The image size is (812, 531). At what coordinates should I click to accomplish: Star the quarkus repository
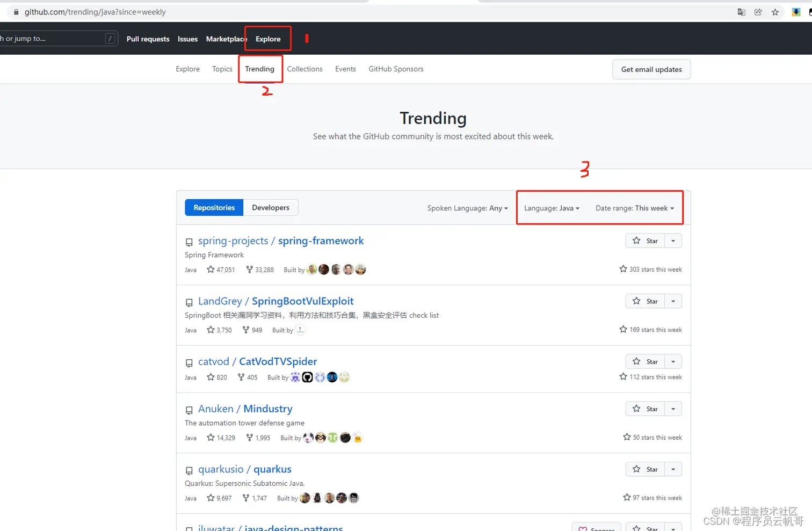click(x=645, y=469)
